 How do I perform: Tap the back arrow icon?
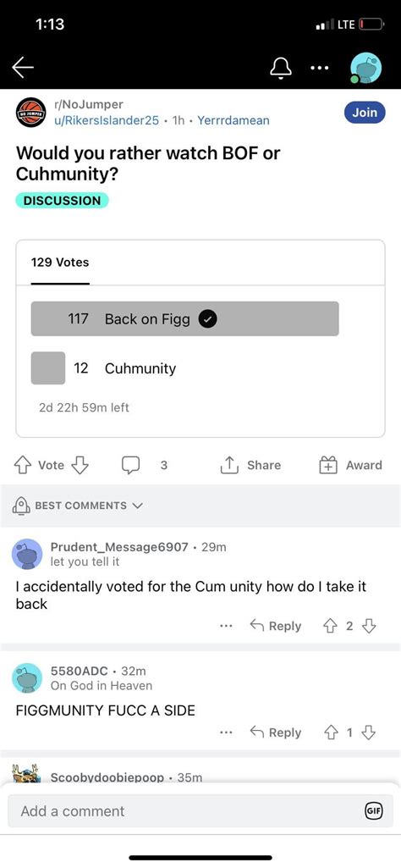(x=23, y=68)
